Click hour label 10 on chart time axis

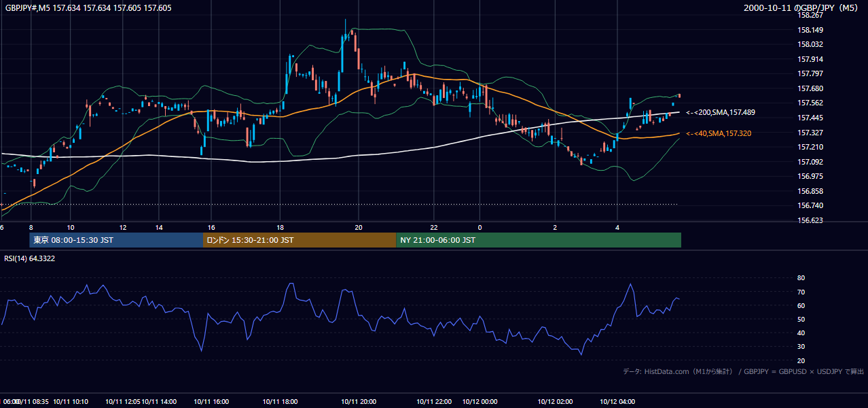click(71, 228)
